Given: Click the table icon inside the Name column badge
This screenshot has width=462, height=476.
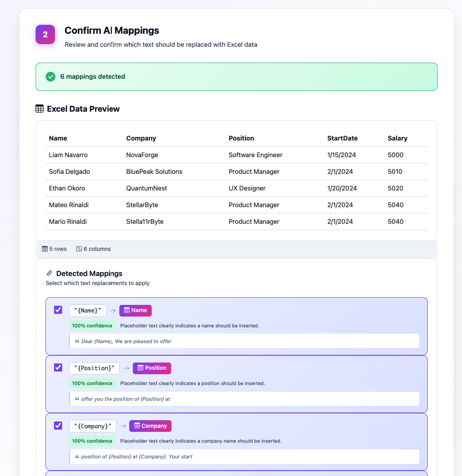Looking at the screenshot, I should [x=126, y=310].
